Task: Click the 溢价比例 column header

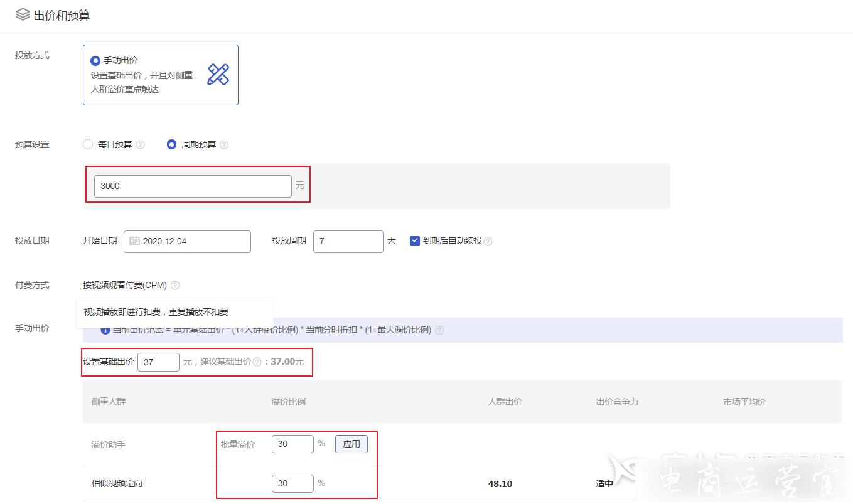Action: [x=289, y=402]
